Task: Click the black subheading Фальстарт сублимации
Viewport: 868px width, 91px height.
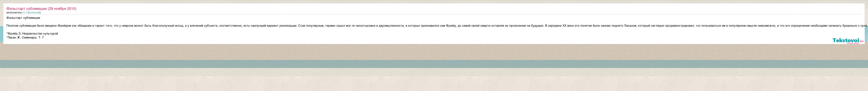Action: click(23, 18)
